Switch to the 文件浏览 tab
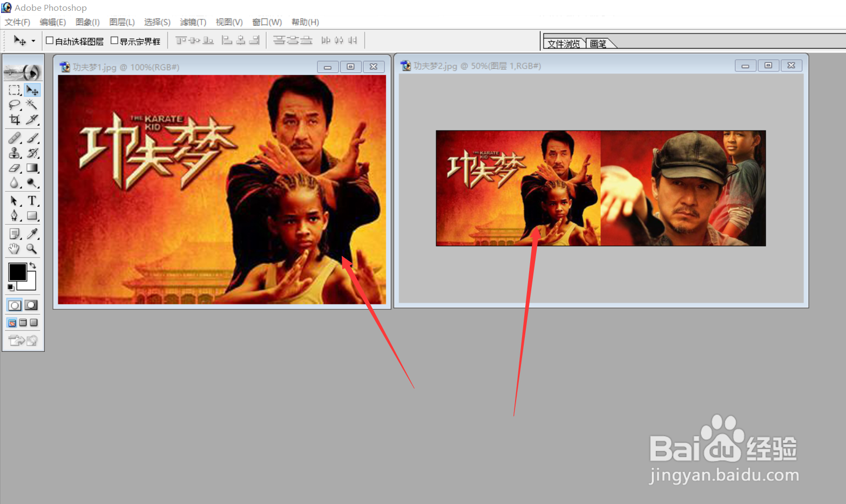846x504 pixels. 564,44
